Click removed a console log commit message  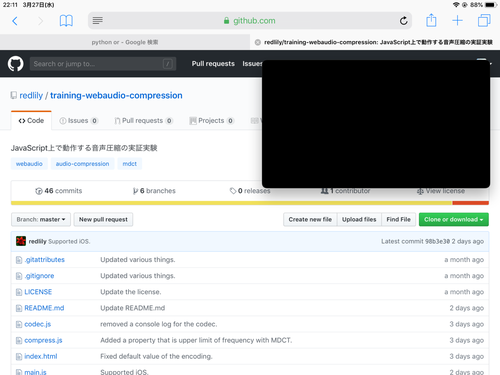pos(159,324)
